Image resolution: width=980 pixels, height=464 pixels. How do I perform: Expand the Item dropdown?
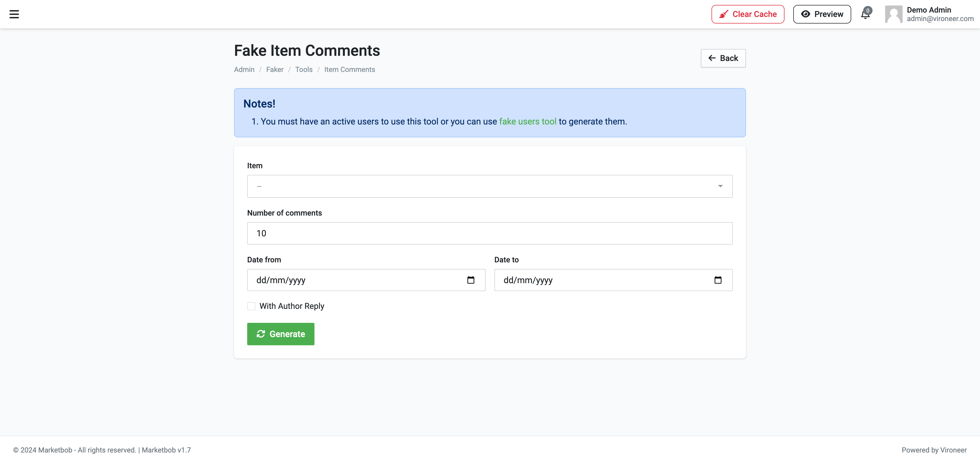coord(489,186)
